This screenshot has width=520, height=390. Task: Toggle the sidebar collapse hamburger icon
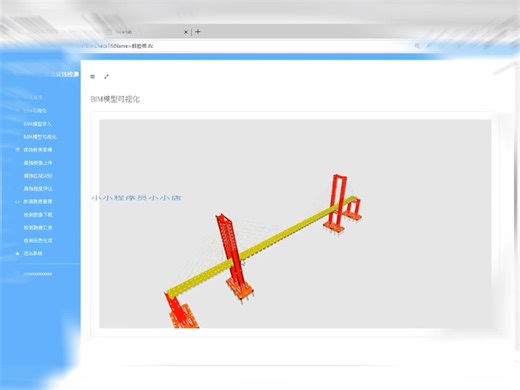coord(93,77)
